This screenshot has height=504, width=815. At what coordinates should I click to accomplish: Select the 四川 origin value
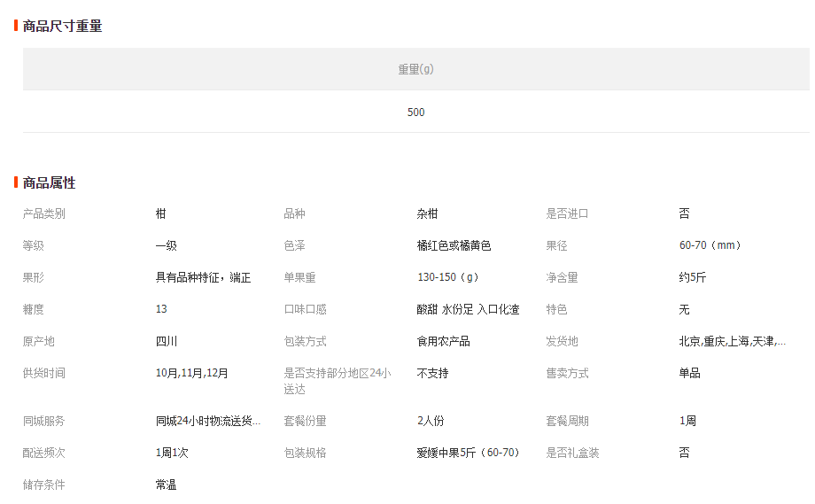[167, 341]
